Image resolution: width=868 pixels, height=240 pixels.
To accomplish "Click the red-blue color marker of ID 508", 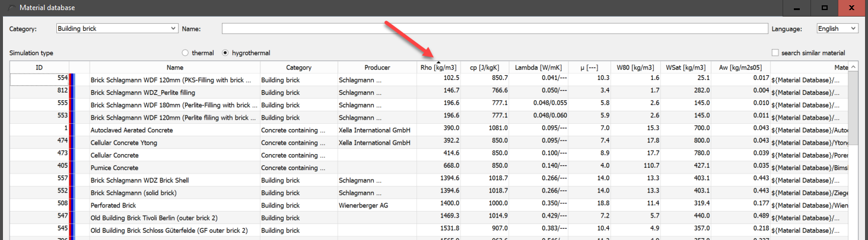I will pos(72,204).
